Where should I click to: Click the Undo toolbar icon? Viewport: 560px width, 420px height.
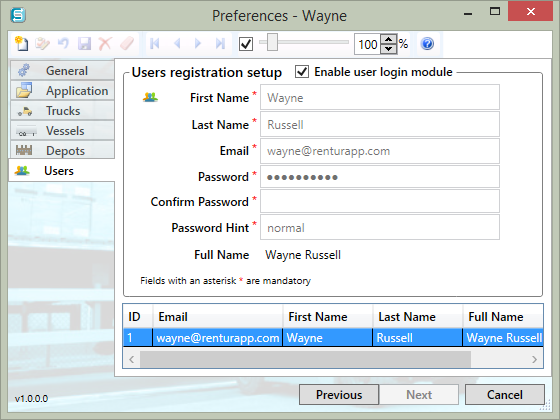[64, 44]
